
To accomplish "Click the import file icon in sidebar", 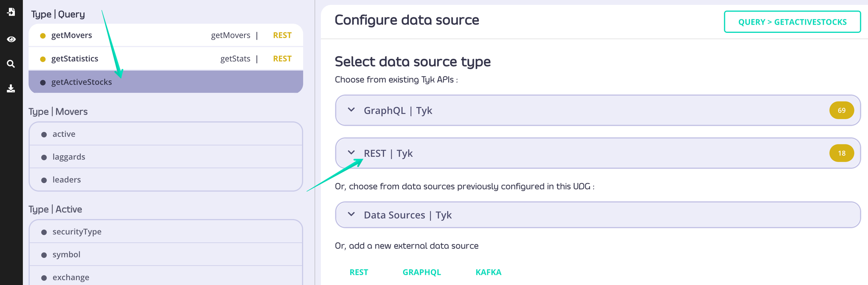I will [x=11, y=12].
